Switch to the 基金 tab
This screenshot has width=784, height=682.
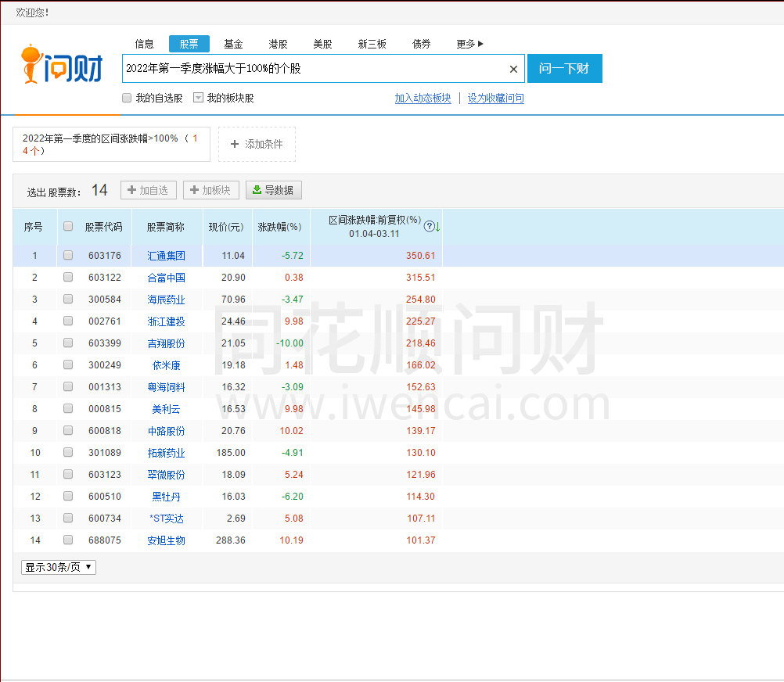[233, 44]
